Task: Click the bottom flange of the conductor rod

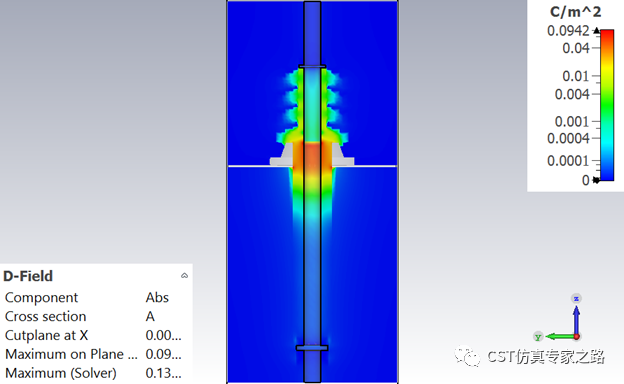Action: pos(312,348)
